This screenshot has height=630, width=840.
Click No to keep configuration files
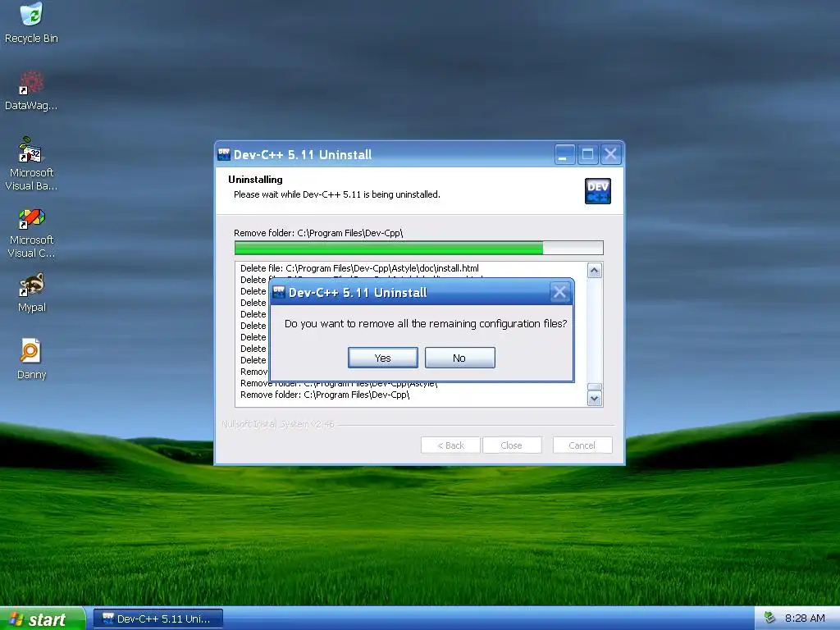[x=459, y=358]
